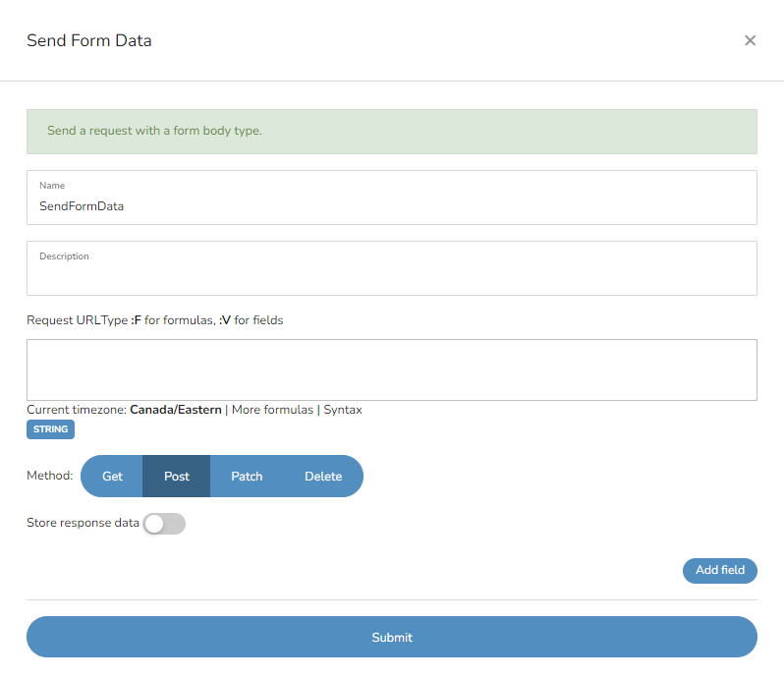Screen dimensions: 784x680
Task: Click the green info banner text
Action: coord(154,131)
